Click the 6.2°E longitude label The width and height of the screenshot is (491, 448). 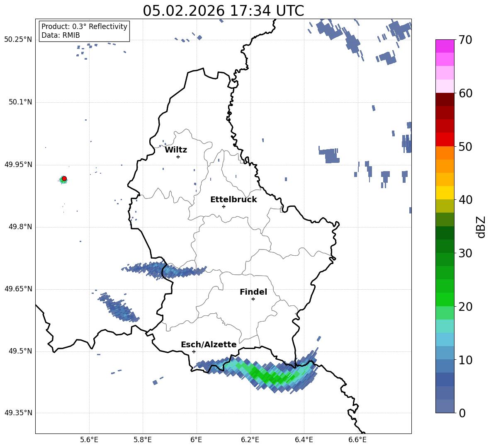click(x=250, y=440)
